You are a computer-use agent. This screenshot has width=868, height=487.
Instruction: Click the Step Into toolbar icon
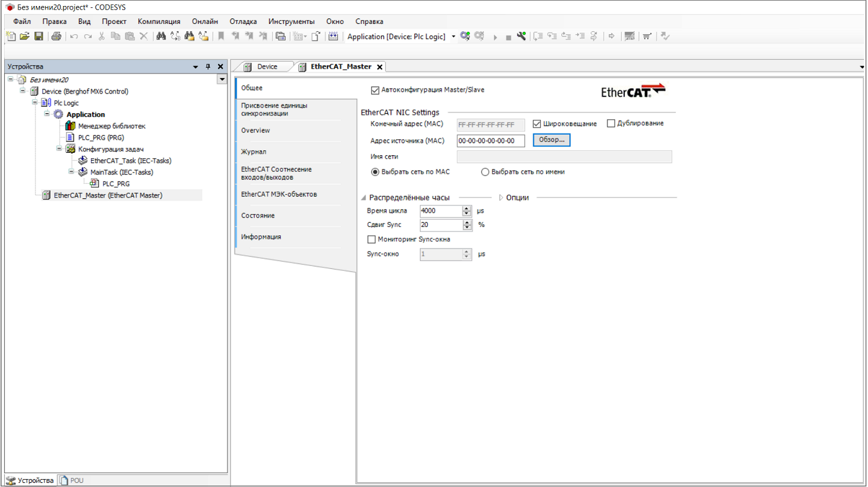click(552, 37)
